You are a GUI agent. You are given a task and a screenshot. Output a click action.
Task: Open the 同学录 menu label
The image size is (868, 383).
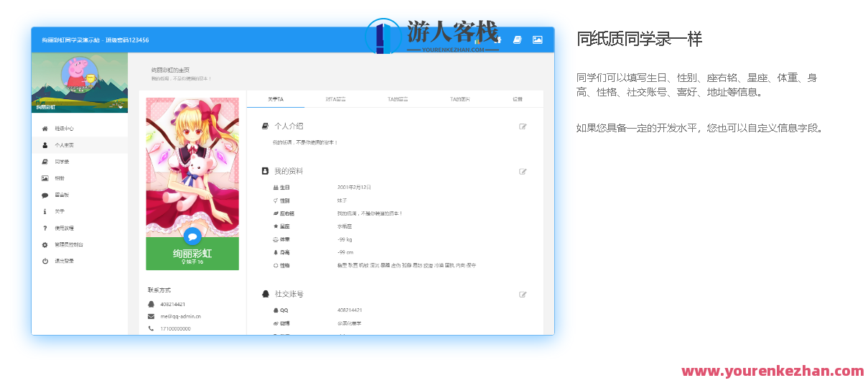pos(62,162)
